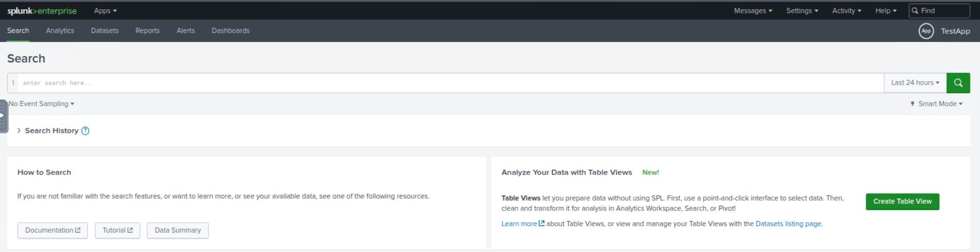Open the Smart Mode dropdown
The width and height of the screenshot is (980, 252).
[936, 104]
